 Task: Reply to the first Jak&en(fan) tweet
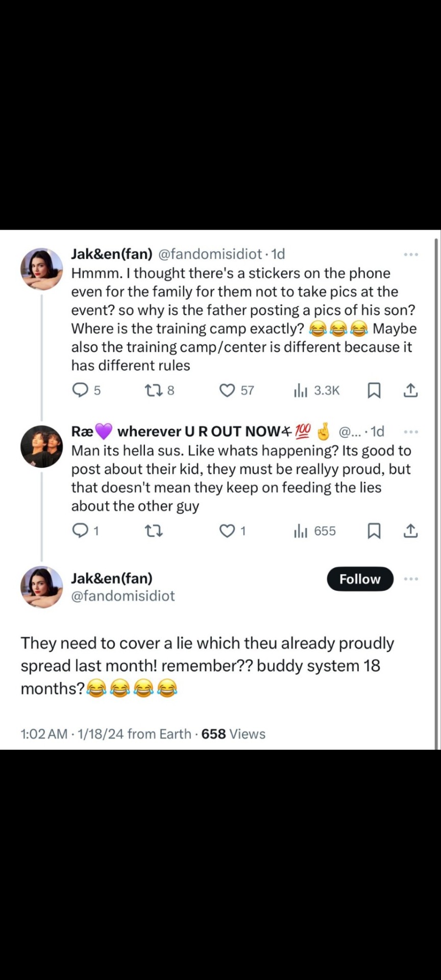click(80, 390)
